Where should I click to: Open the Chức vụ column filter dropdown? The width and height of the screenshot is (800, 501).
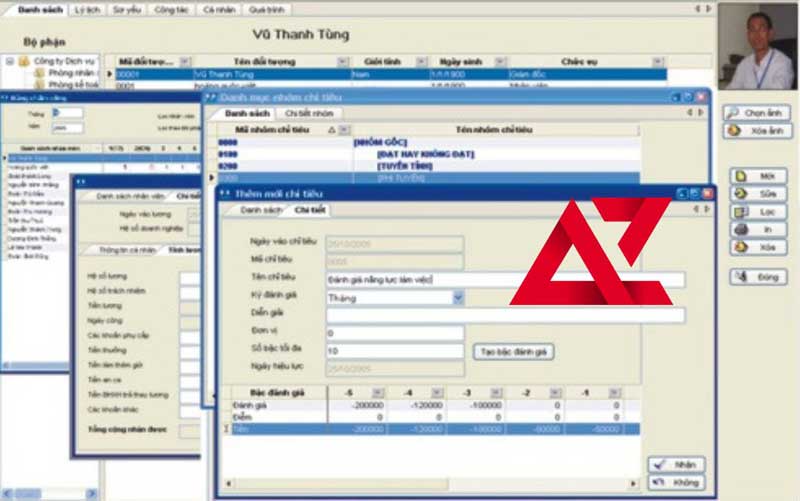click(x=658, y=62)
